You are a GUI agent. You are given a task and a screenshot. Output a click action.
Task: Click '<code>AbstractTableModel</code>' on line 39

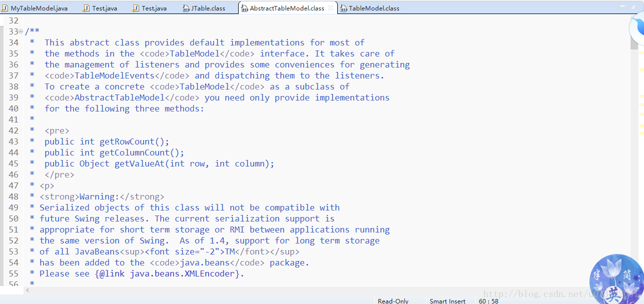122,97
